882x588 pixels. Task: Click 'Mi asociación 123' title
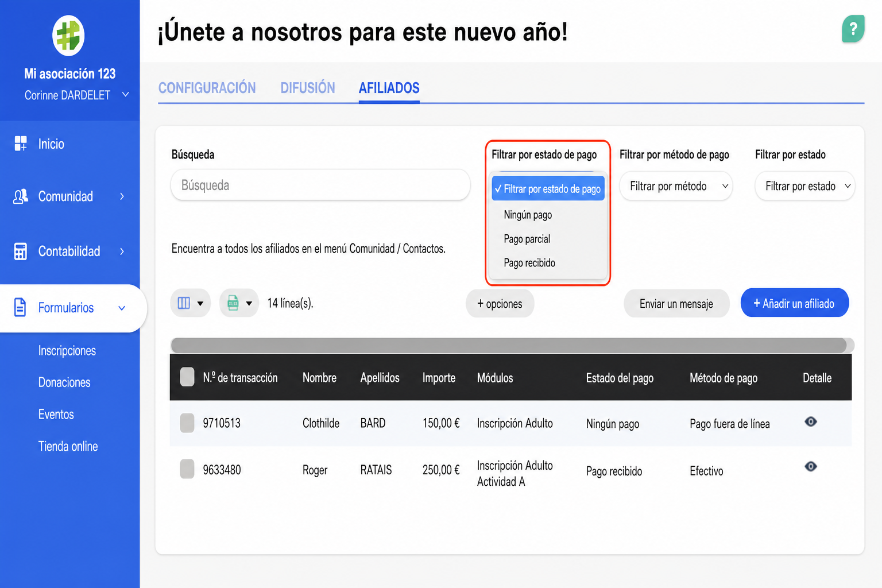click(x=70, y=73)
